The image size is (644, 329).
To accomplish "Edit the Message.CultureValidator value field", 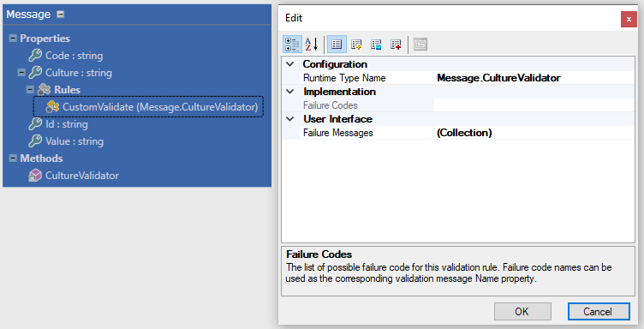I will coord(534,78).
